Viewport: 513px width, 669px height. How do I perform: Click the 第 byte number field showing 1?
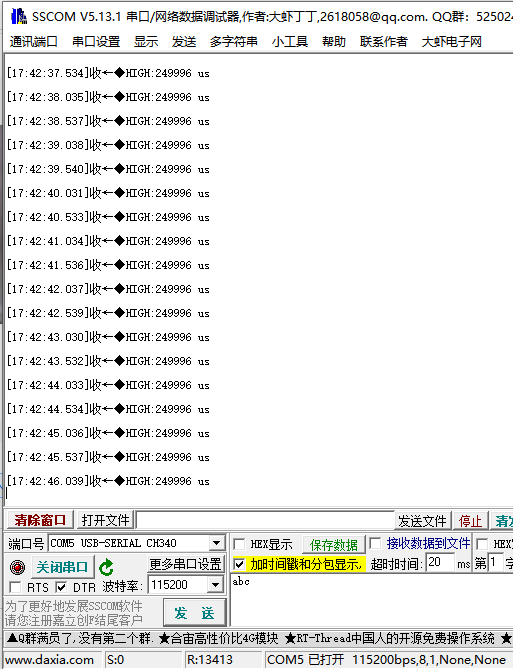coord(496,562)
